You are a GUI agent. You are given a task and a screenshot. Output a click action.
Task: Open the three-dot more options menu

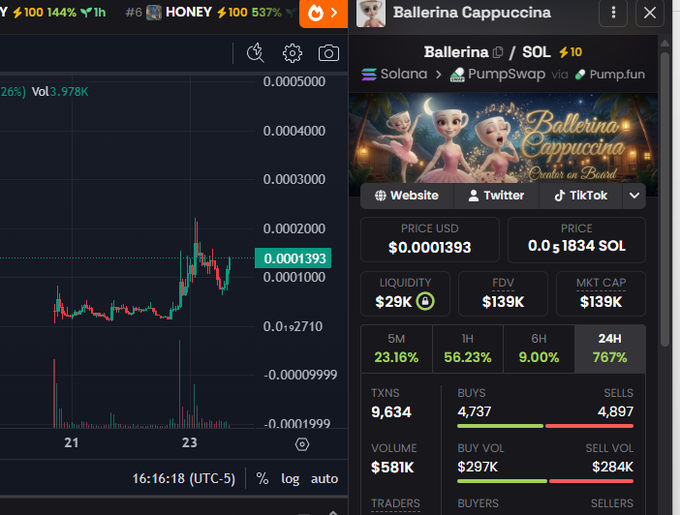tap(613, 13)
